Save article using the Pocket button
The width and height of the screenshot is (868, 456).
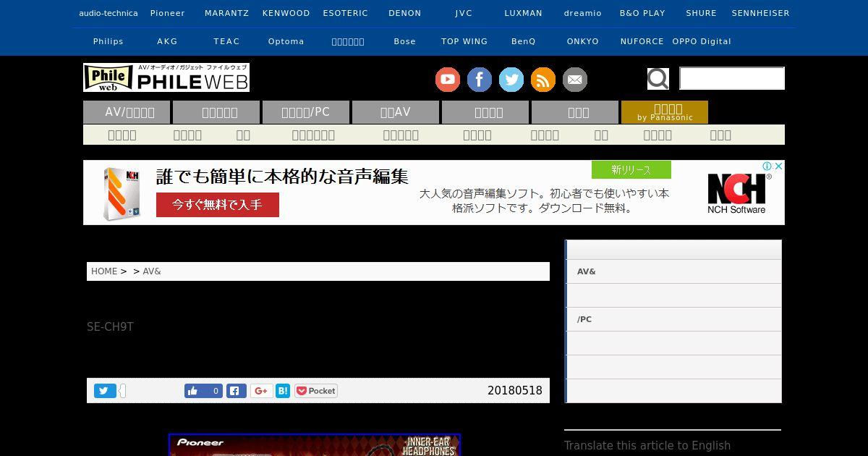(316, 391)
